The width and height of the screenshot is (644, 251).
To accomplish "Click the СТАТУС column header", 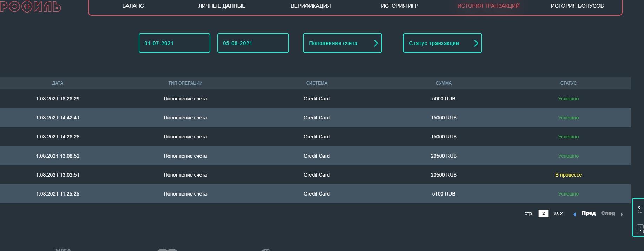I will click(569, 83).
